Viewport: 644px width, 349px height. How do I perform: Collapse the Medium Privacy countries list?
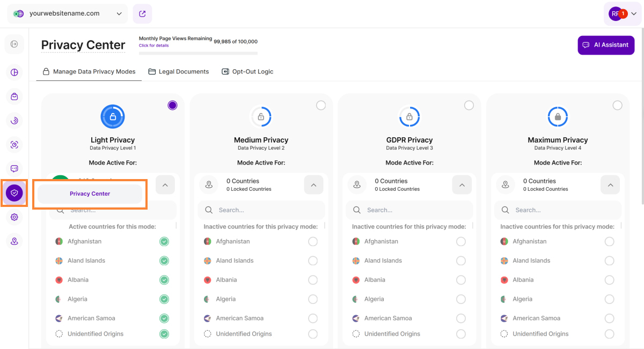coord(313,185)
